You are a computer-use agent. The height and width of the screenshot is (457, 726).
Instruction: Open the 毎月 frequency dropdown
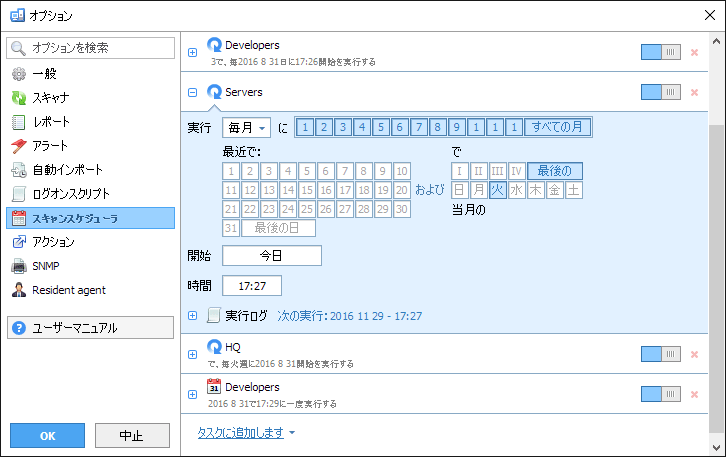click(246, 128)
